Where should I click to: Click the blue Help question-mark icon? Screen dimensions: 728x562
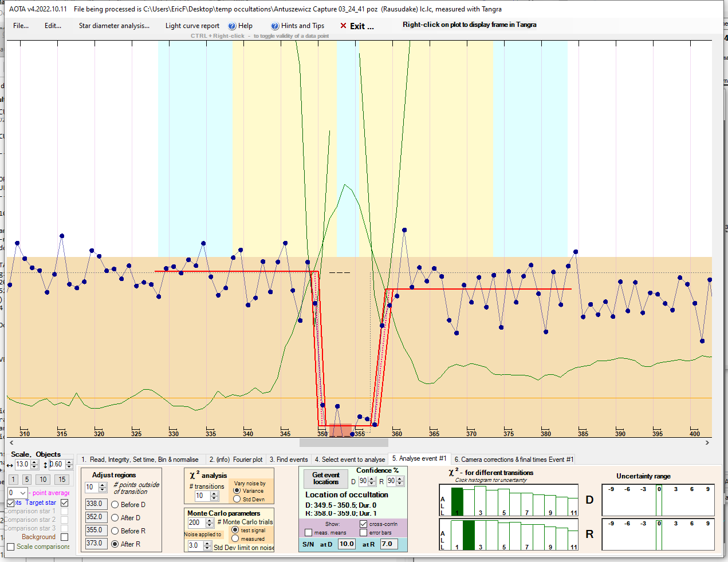pos(232,26)
